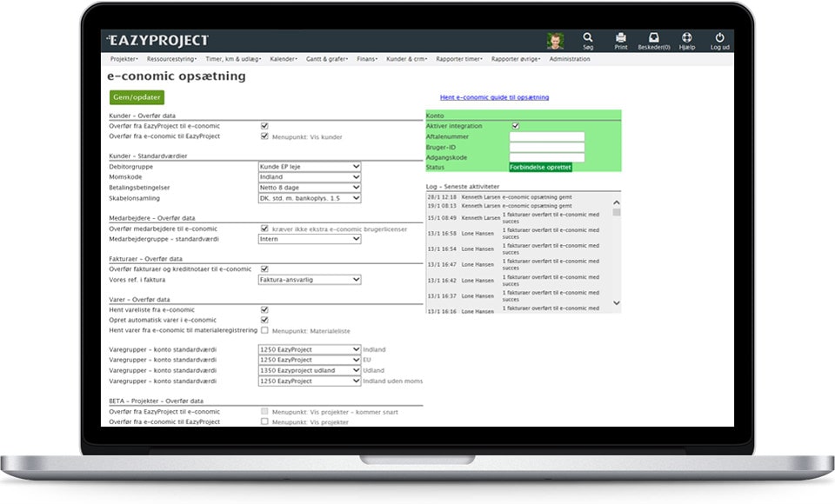The height and width of the screenshot is (504, 835).
Task: Open the Gantt & grafer menu
Action: click(x=328, y=59)
